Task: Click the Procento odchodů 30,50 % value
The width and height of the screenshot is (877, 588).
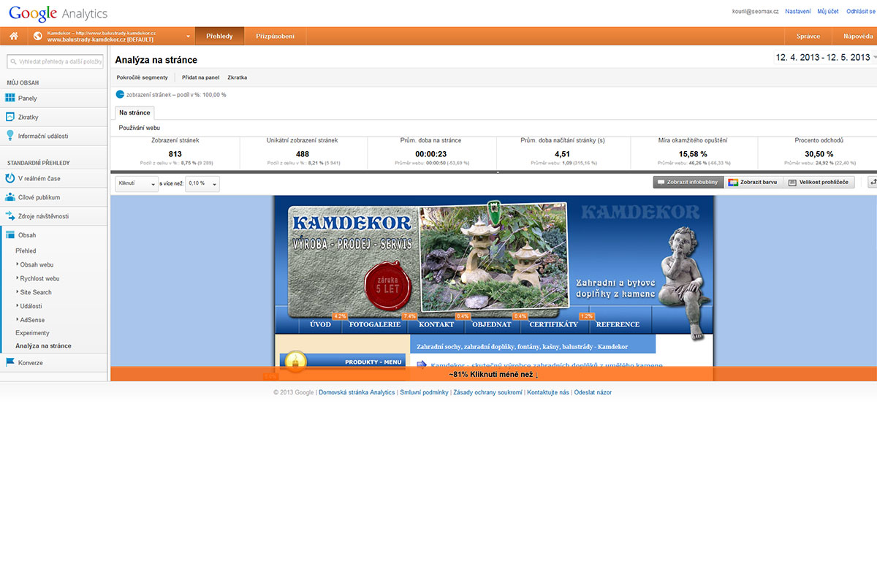Action: (819, 154)
